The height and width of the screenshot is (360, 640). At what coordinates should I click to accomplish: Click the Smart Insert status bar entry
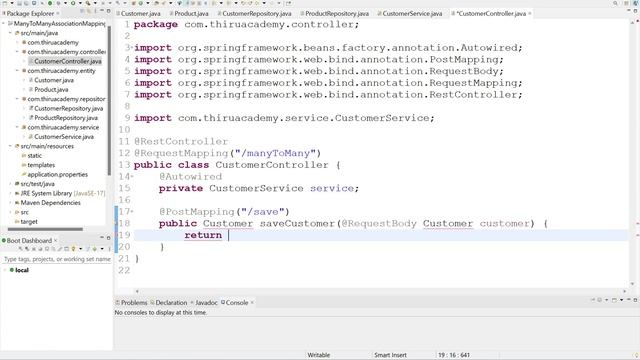(x=390, y=355)
